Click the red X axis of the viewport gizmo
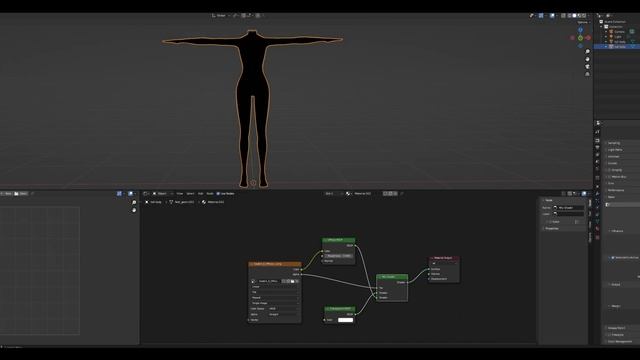640x360 pixels. coord(588,38)
